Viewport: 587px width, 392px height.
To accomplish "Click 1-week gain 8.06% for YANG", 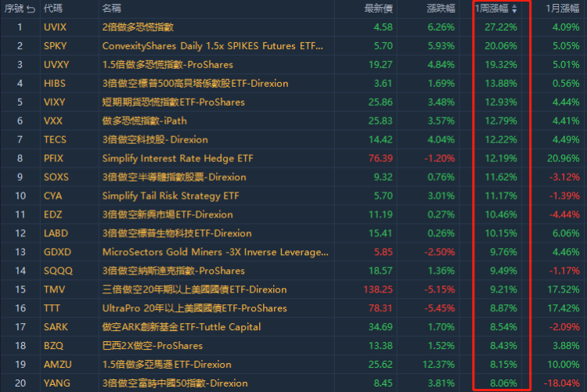I will coord(503,383).
